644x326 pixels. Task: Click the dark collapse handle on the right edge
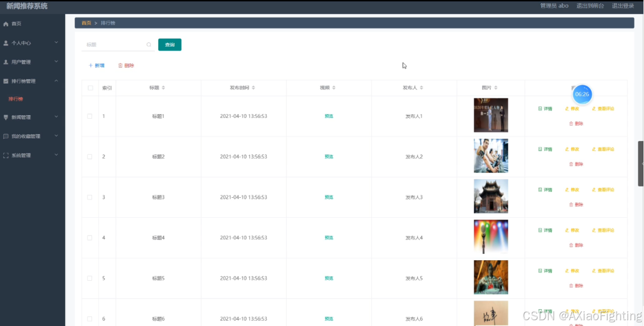(x=641, y=164)
